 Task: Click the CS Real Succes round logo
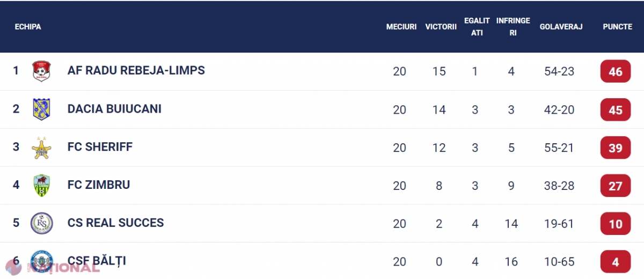[x=41, y=223]
